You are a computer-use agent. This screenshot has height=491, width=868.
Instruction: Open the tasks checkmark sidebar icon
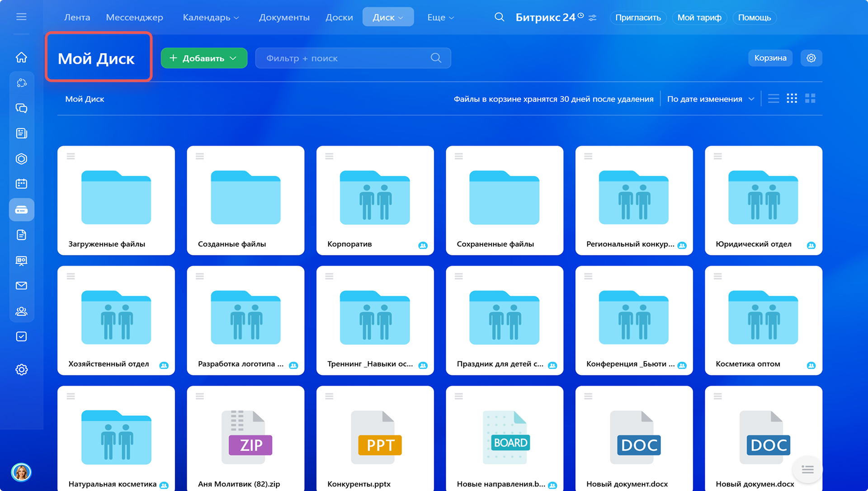[x=21, y=336]
